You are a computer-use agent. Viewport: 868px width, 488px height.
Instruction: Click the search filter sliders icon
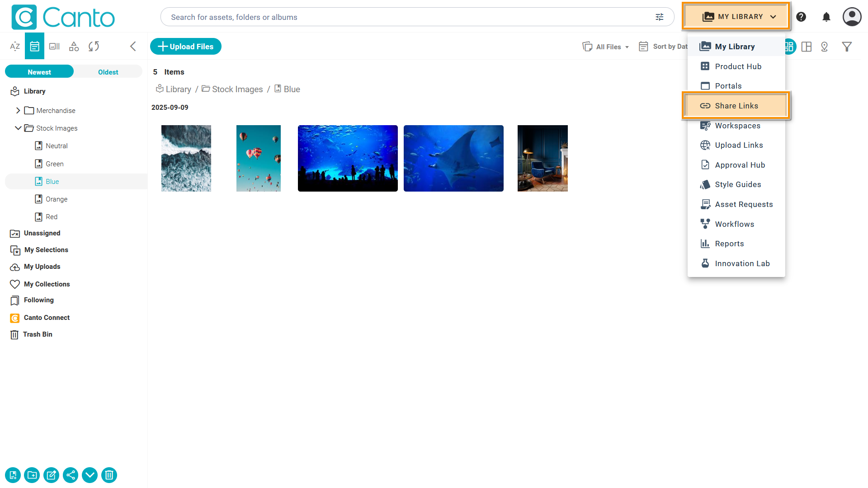pos(660,17)
